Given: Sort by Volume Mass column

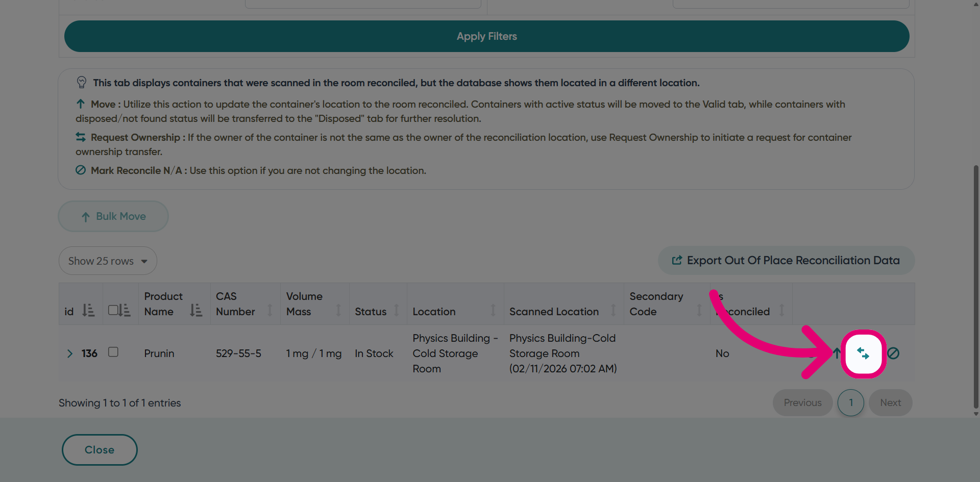Looking at the screenshot, I should tap(338, 310).
